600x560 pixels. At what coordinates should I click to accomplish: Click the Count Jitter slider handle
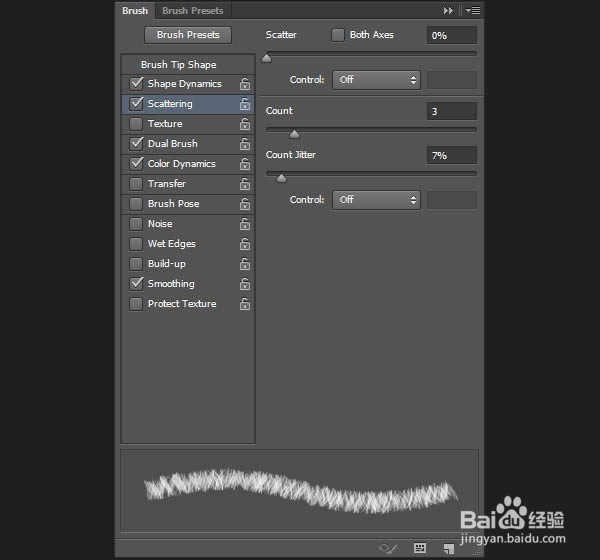281,178
